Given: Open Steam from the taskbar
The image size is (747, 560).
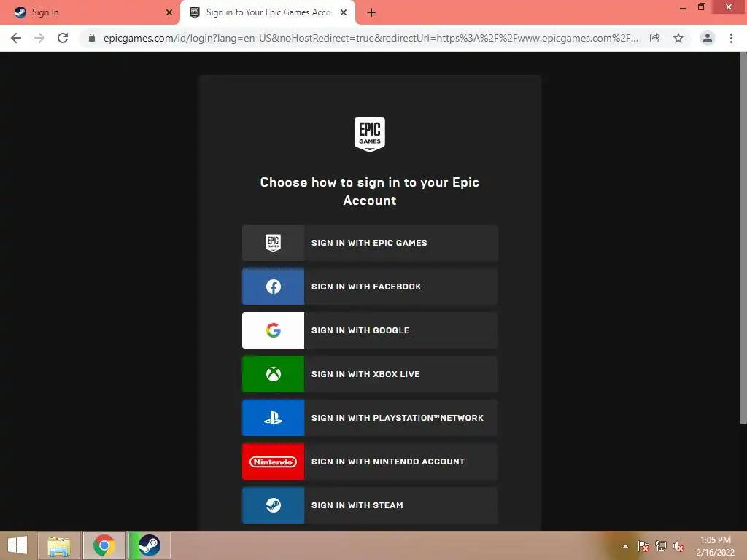Looking at the screenshot, I should (149, 545).
